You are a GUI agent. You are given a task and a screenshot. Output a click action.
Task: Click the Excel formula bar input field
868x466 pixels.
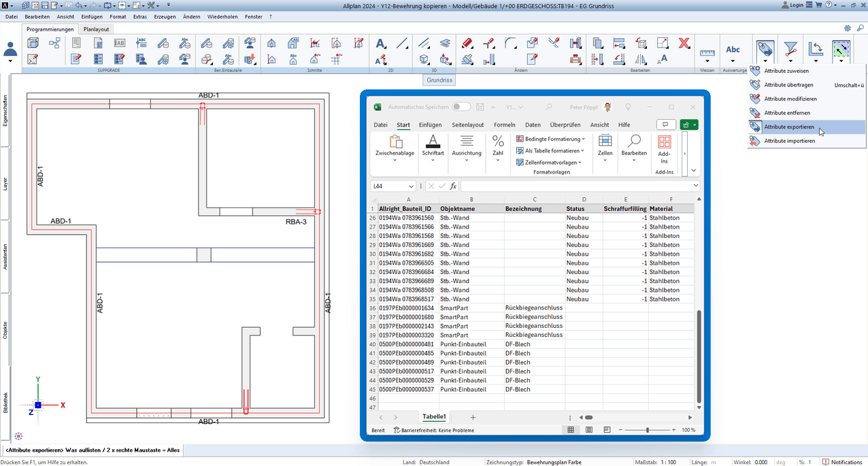(x=575, y=186)
